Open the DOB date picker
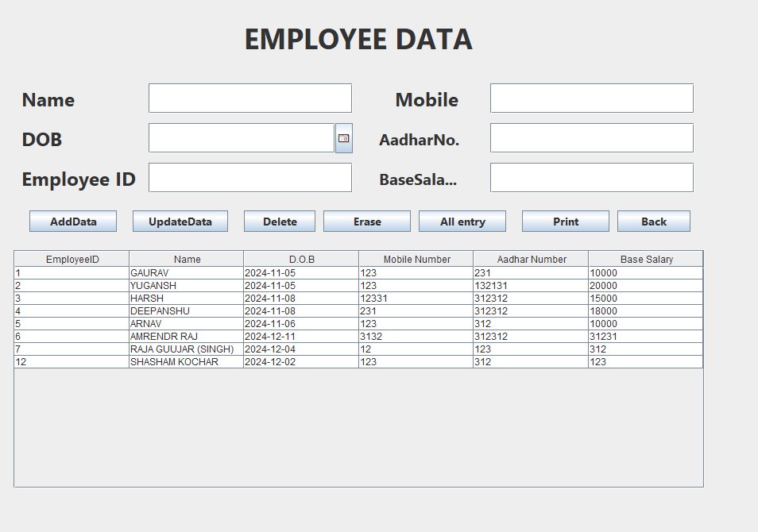Image resolution: width=758 pixels, height=532 pixels. pyautogui.click(x=342, y=137)
